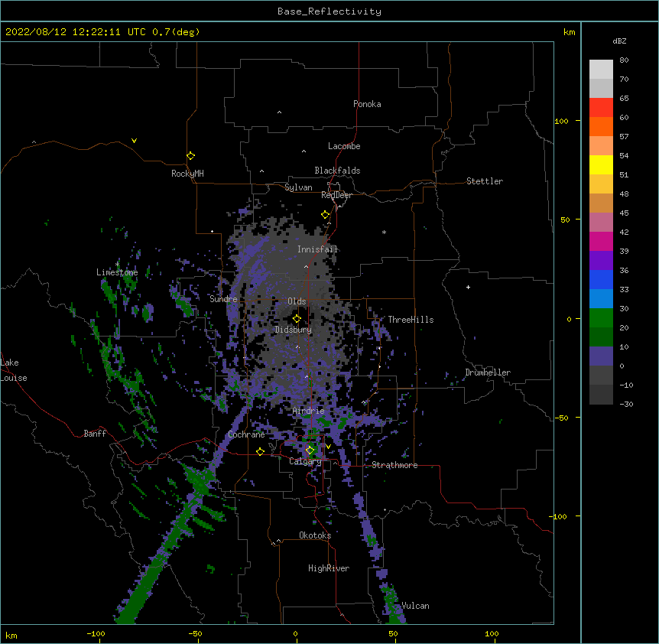This screenshot has height=644, width=659.
Task: Click the Airdrie city label
Action: (309, 411)
